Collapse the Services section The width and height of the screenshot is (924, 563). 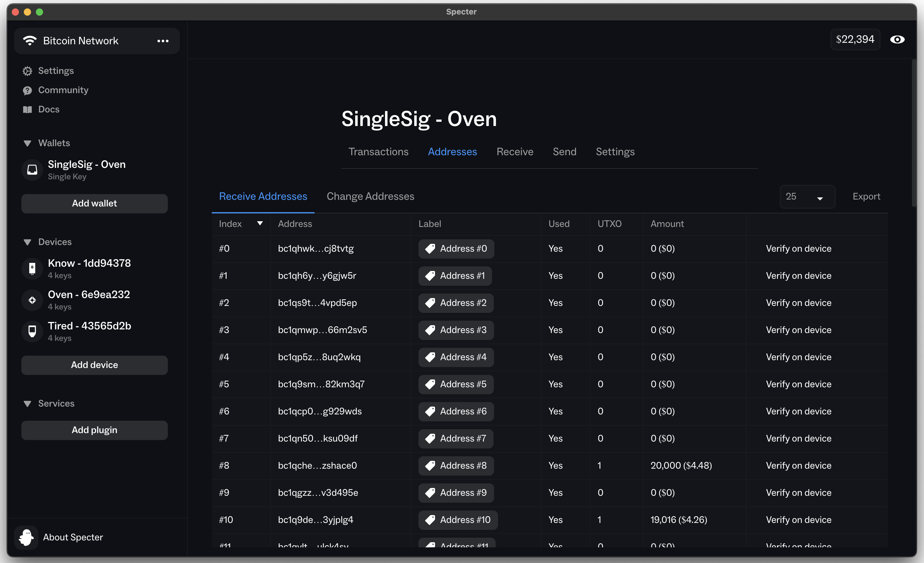(x=27, y=404)
